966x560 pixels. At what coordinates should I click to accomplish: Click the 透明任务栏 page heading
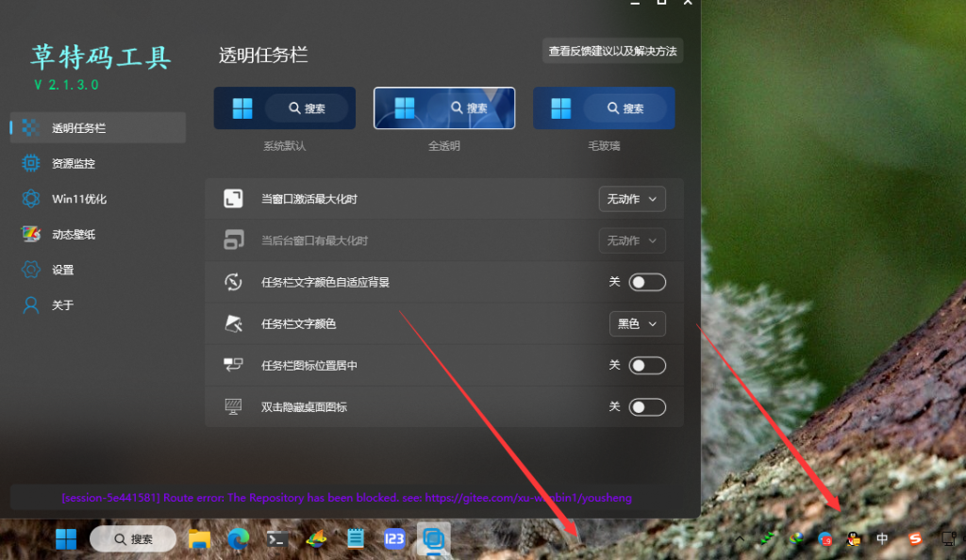[263, 56]
